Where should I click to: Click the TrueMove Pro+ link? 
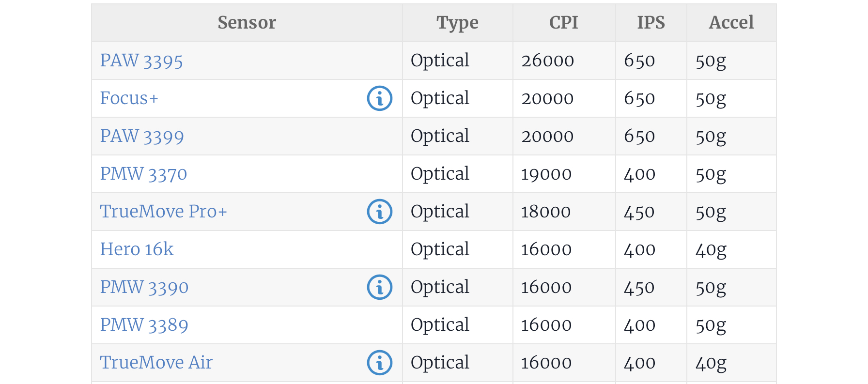[163, 212]
